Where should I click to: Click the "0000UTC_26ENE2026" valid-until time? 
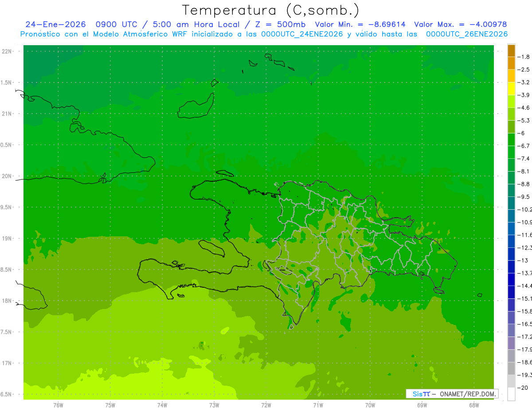pos(467,34)
